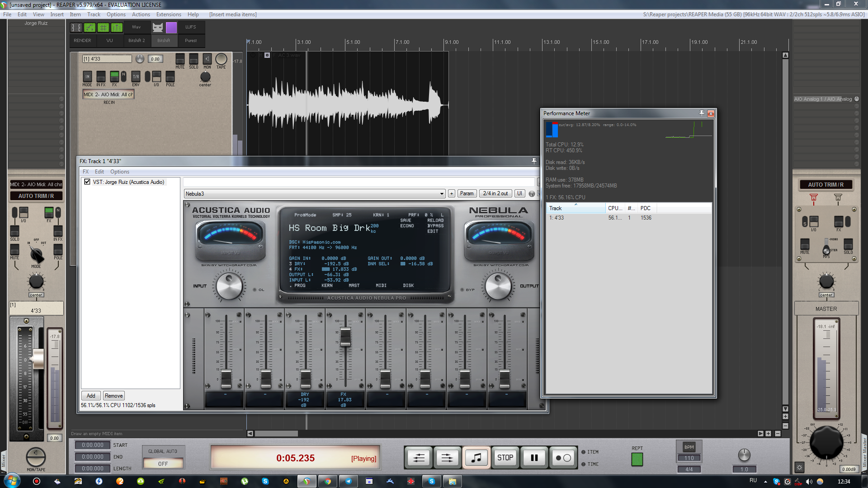Open the Extensions menu
868x488 pixels.
(x=169, y=14)
